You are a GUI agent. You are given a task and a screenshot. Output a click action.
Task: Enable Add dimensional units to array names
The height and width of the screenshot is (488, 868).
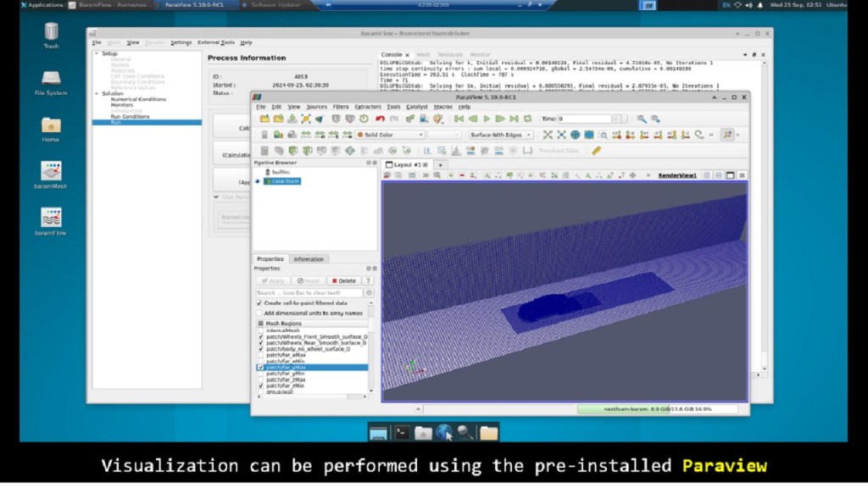point(259,313)
